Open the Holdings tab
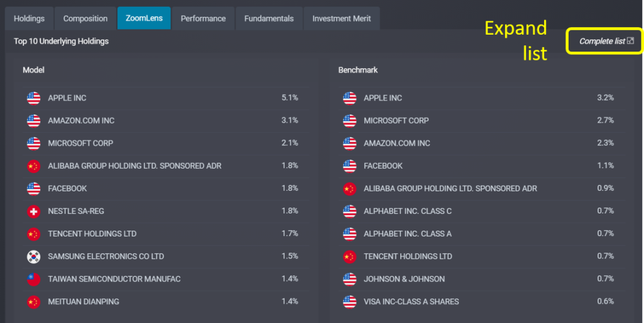The width and height of the screenshot is (644, 323). tap(29, 18)
